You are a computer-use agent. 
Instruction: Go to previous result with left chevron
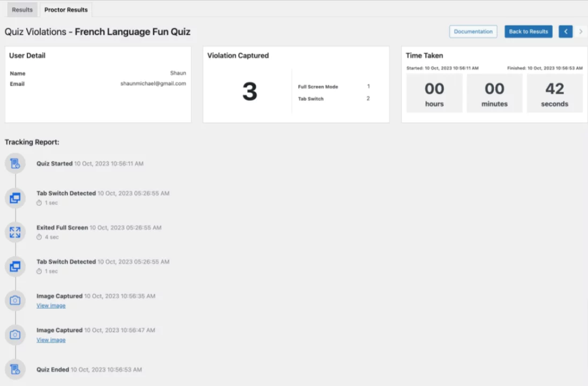point(566,32)
